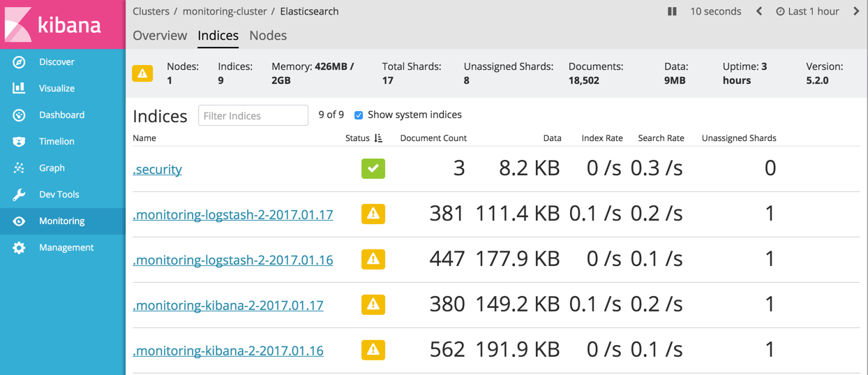Pause the 10 seconds auto-refresh
868x375 pixels.
click(x=672, y=11)
